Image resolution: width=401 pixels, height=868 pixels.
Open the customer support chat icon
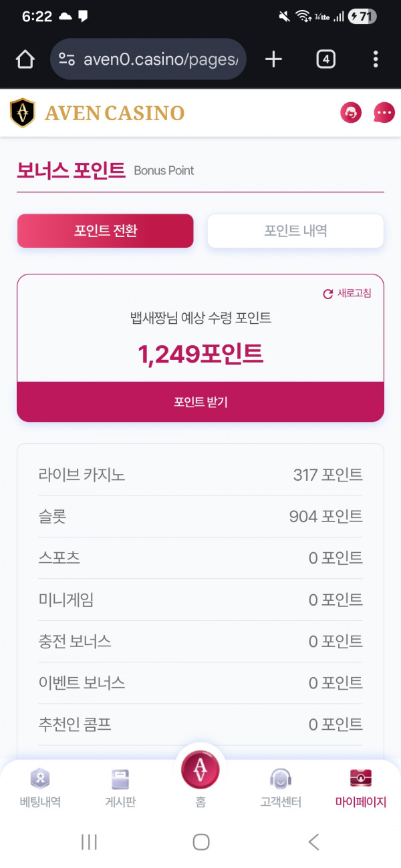point(350,113)
